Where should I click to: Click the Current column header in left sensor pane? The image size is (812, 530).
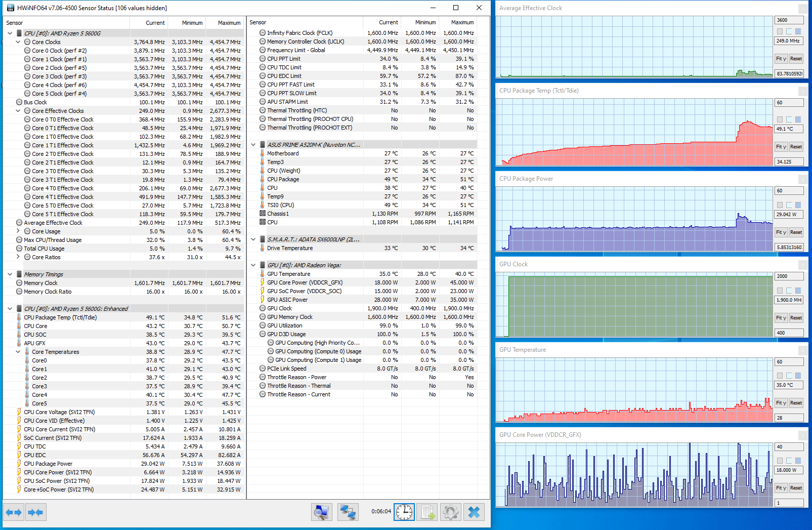[149, 23]
